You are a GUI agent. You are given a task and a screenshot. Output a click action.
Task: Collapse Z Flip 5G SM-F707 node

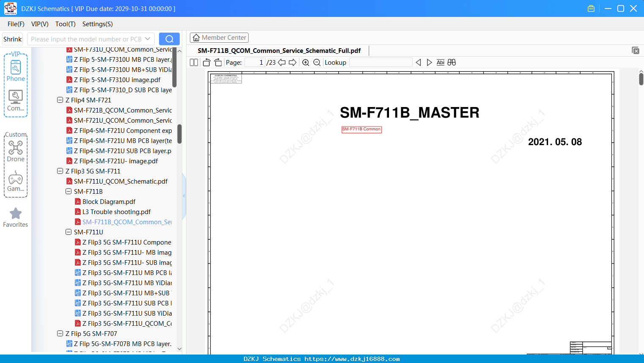[60, 334]
